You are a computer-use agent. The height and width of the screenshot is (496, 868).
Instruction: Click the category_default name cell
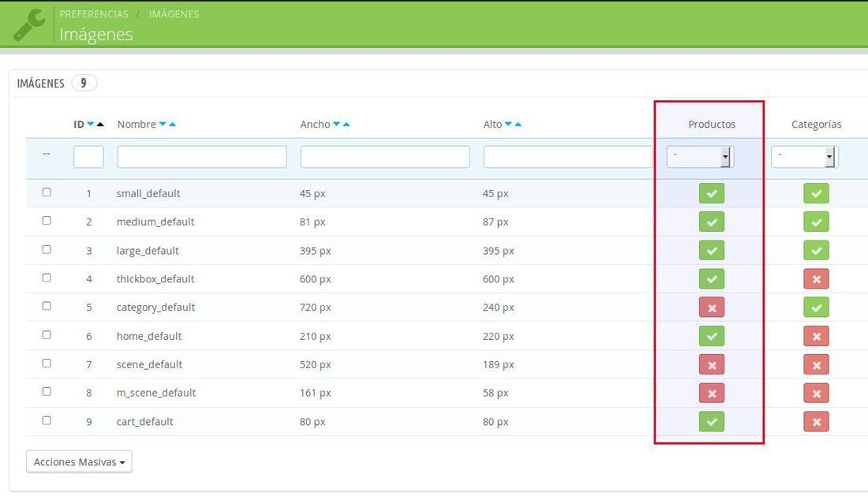pyautogui.click(x=155, y=308)
